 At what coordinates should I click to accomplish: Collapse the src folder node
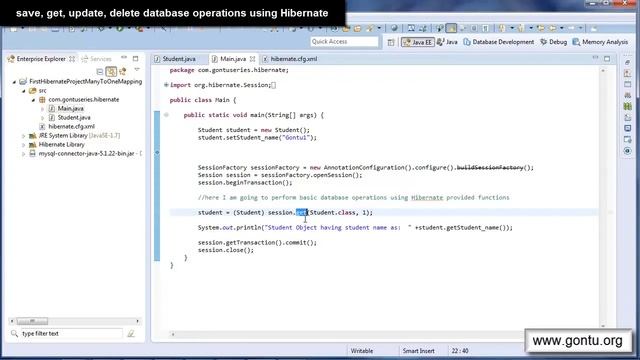(x=24, y=91)
